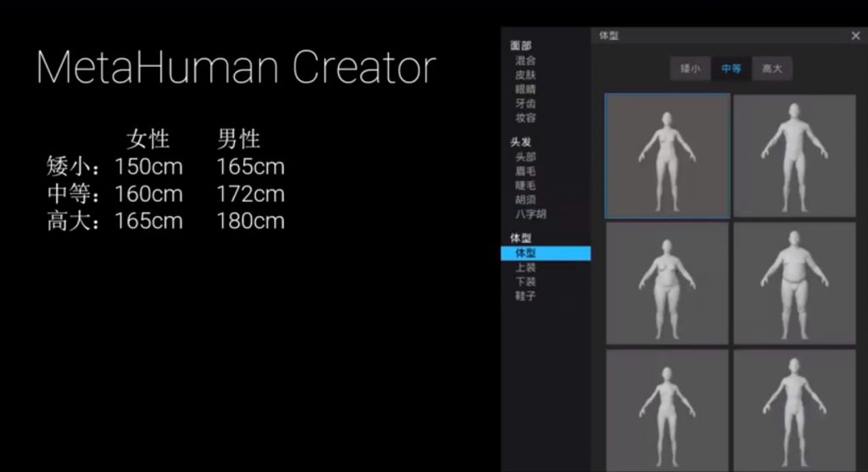
Task: Open the 八字胡 mustache settings
Action: tap(531, 214)
